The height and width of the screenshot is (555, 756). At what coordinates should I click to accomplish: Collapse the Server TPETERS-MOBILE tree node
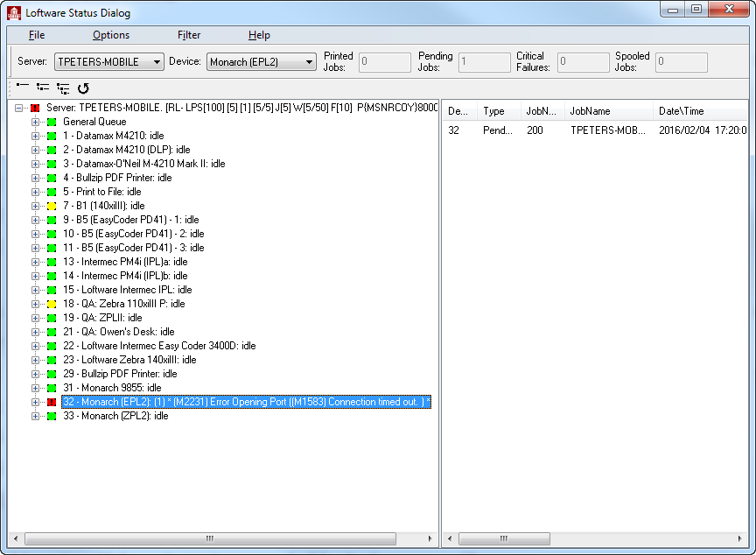pyautogui.click(x=18, y=108)
